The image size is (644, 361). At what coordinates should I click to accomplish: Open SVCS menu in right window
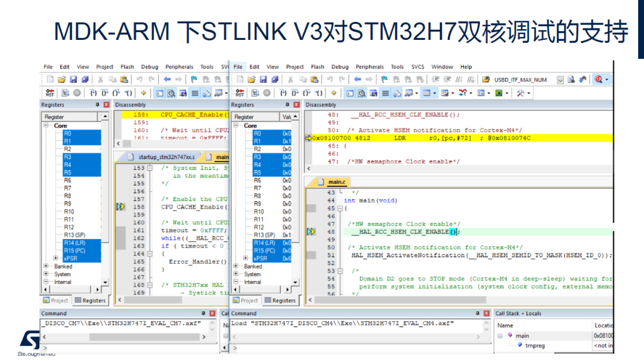[x=417, y=67]
